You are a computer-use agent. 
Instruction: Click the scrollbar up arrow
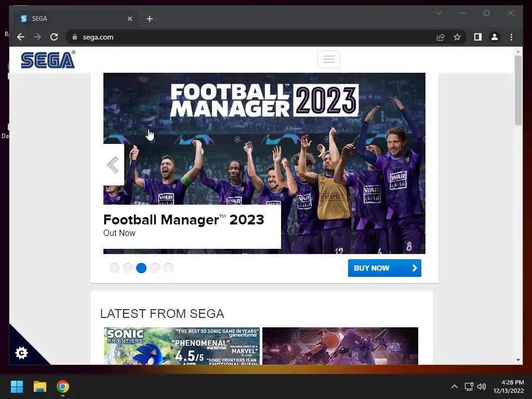(x=518, y=51)
